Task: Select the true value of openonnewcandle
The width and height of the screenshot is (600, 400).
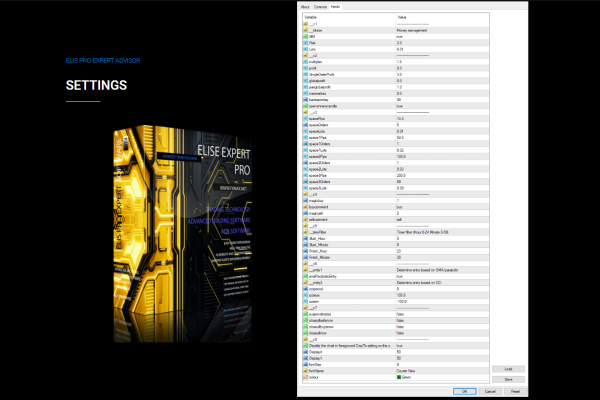Action: pos(399,106)
